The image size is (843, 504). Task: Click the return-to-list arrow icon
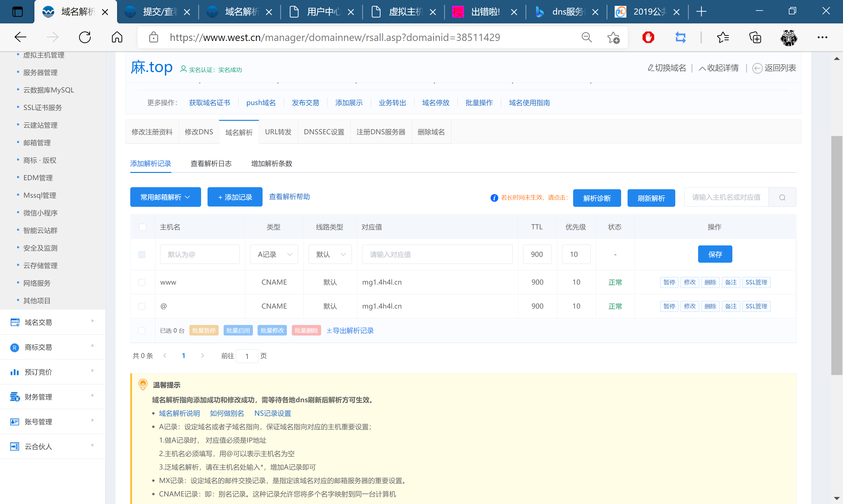[757, 68]
